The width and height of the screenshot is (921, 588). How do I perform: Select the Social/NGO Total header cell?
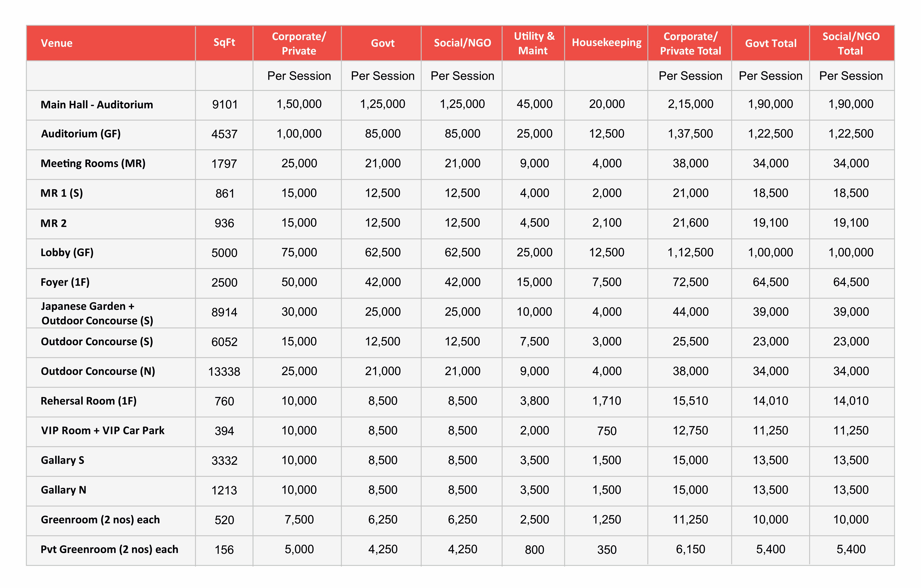pos(851,43)
